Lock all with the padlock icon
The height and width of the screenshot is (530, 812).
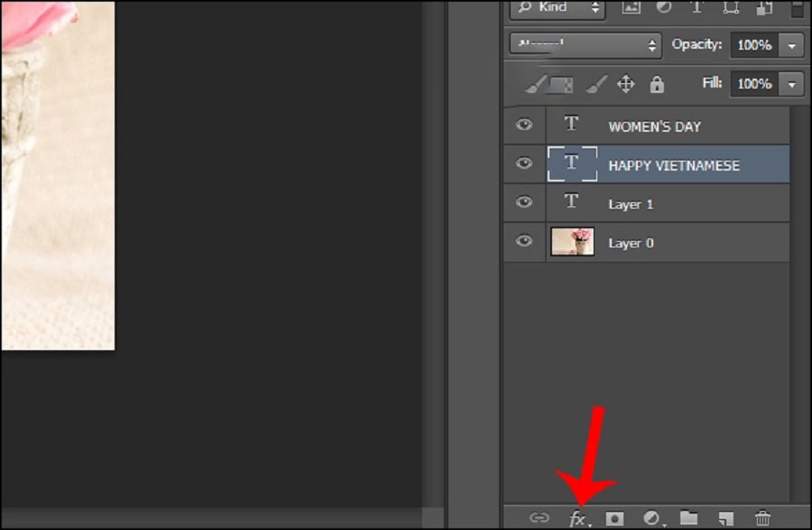point(657,85)
